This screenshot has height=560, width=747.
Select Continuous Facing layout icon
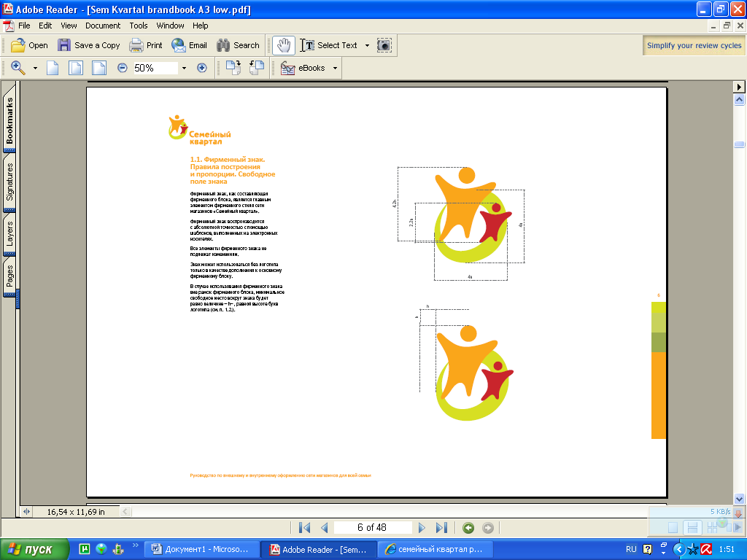point(712,527)
